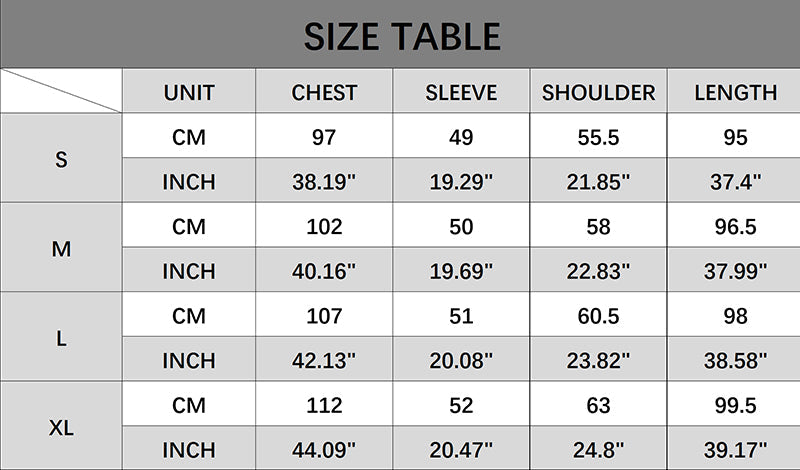Image resolution: width=800 pixels, height=470 pixels.
Task: Click the 39.17" length inch cell
Action: pos(735,449)
